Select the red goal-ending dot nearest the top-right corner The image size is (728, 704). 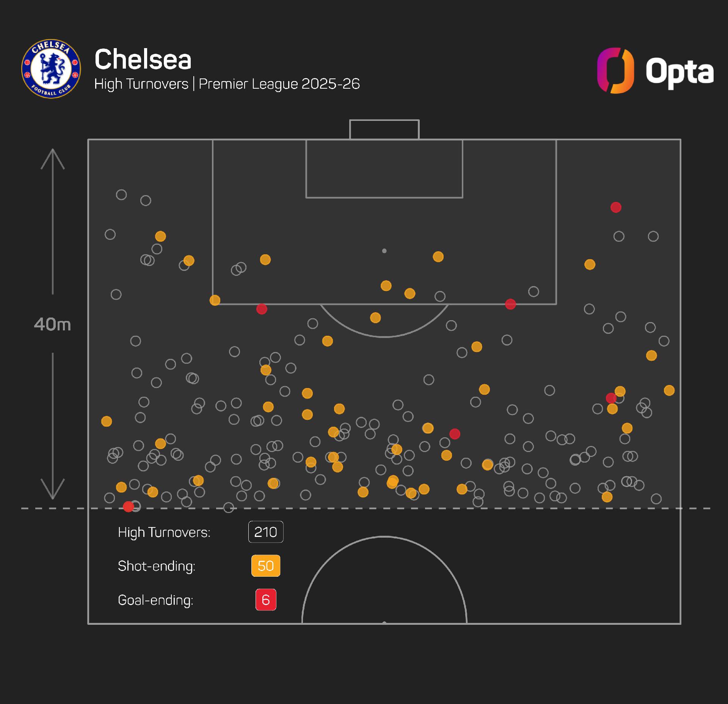pyautogui.click(x=616, y=207)
